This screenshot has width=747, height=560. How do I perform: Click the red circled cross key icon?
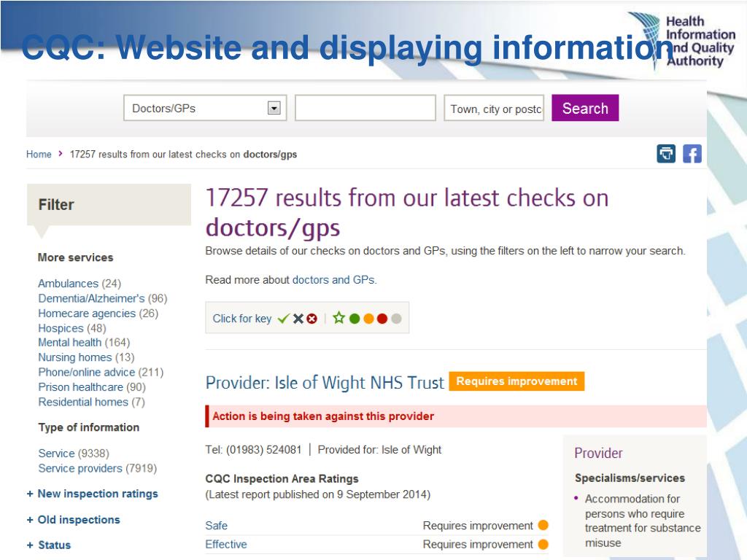pos(312,319)
